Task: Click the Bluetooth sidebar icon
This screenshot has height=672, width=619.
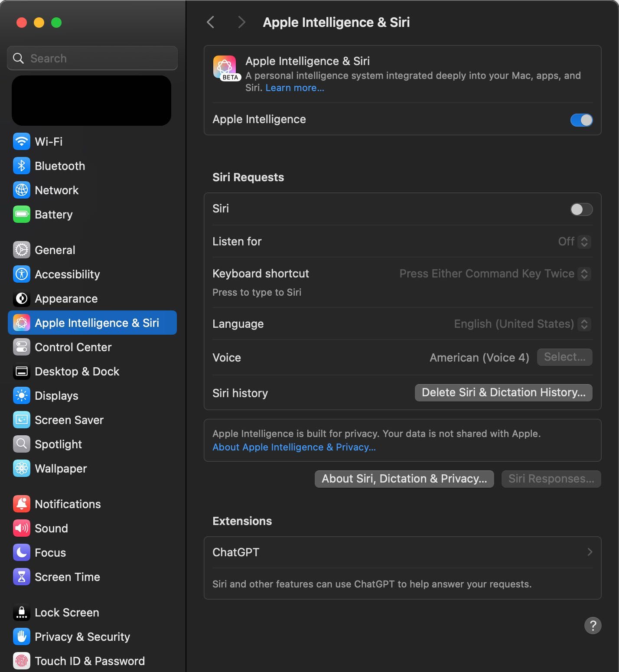Action: click(x=22, y=166)
